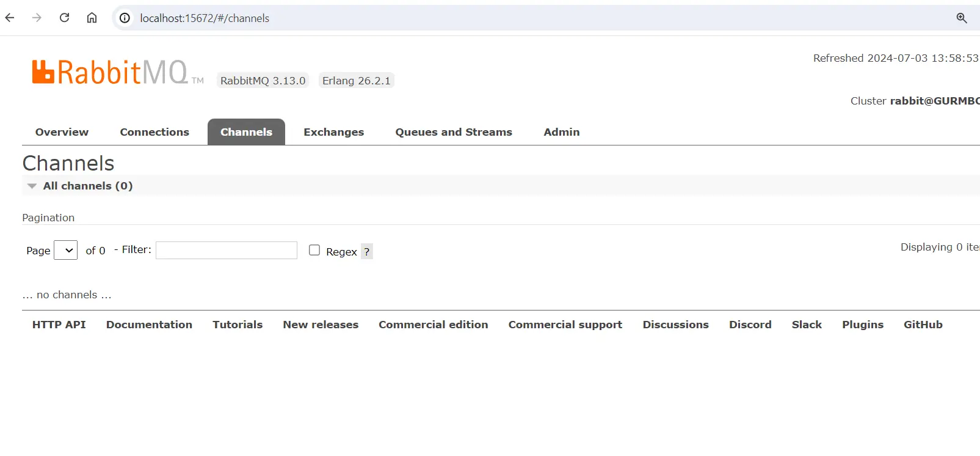Screen dimensions: 980x456
Task: Click the Refreshed 2024-07-03 timestamp text
Action: pos(896,58)
